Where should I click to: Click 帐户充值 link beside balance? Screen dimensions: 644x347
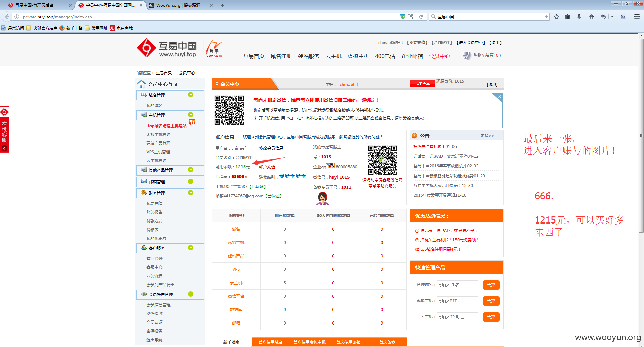(x=267, y=167)
